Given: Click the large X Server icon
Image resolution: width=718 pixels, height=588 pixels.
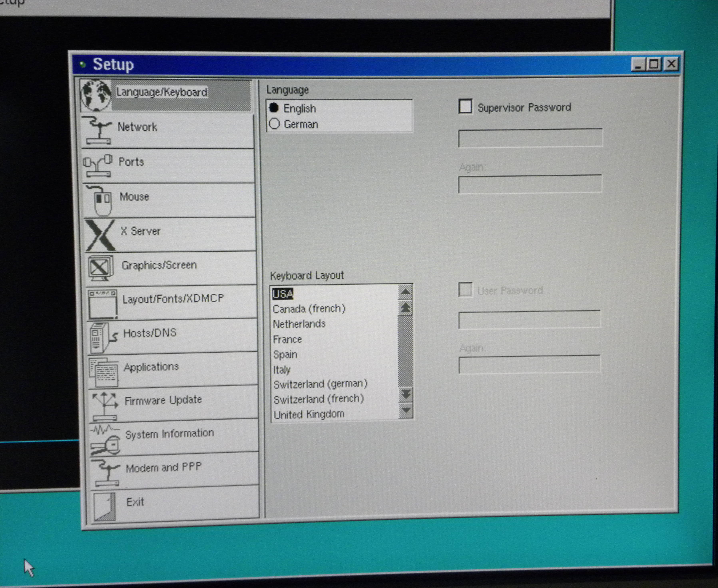Looking at the screenshot, I should coord(100,235).
